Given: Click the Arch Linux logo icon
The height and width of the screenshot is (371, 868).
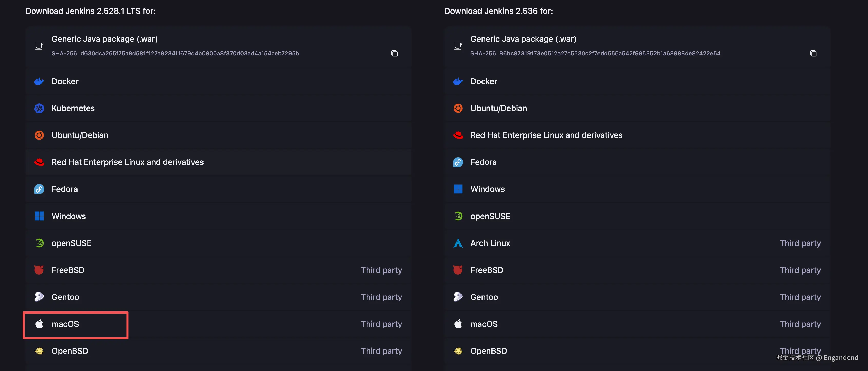Looking at the screenshot, I should point(458,243).
